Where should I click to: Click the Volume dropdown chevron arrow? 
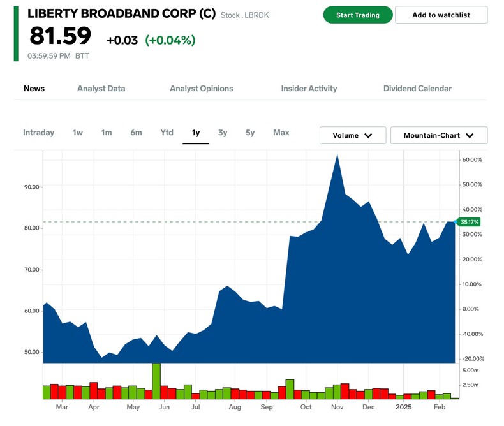pyautogui.click(x=369, y=136)
